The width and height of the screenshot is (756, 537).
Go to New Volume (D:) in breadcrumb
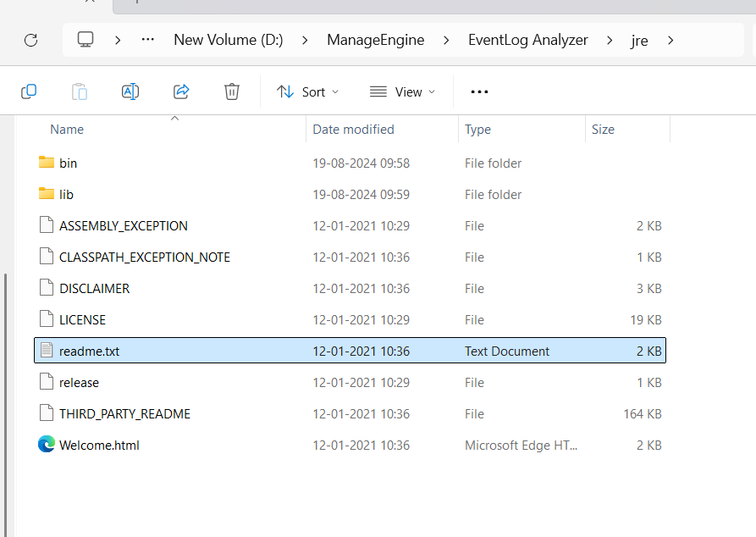pos(229,40)
